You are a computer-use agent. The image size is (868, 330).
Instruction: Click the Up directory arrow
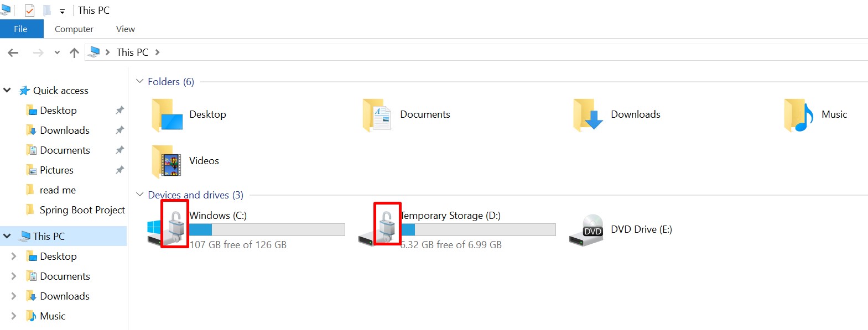tap(74, 53)
